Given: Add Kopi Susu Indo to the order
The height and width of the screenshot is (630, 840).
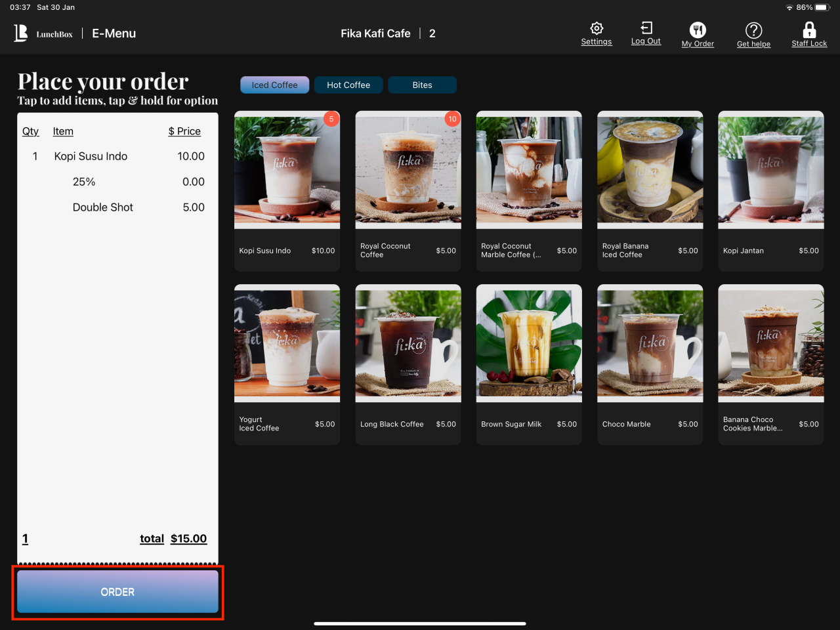Looking at the screenshot, I should point(287,190).
